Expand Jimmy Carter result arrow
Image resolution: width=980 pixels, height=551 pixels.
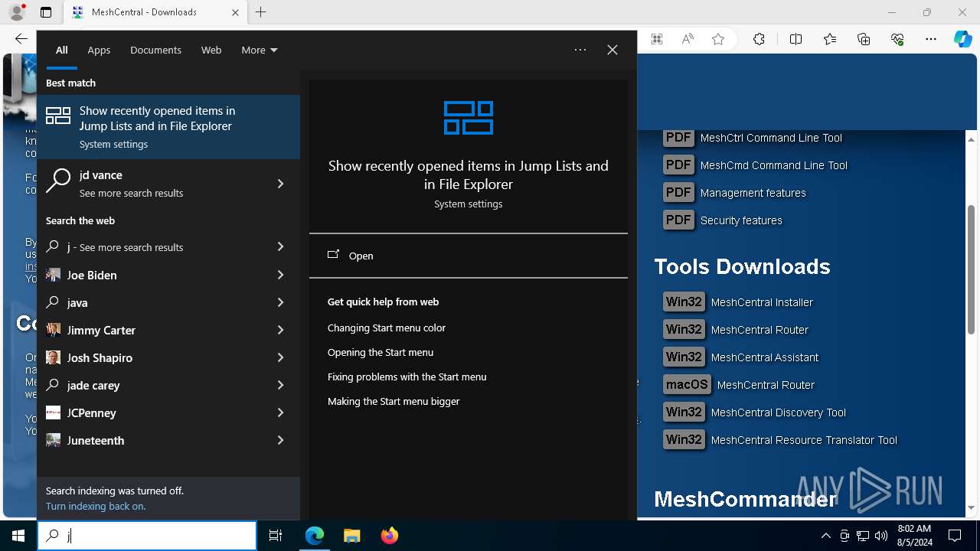coord(280,330)
